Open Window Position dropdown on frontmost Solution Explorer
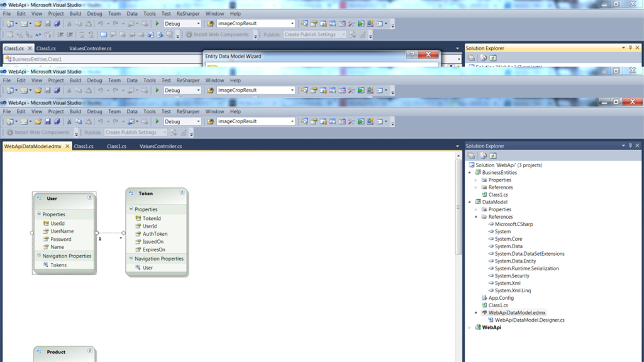This screenshot has width=644, height=362. [623, 146]
